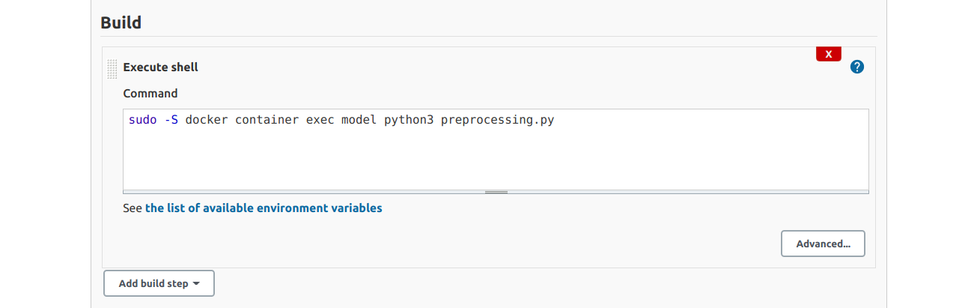Open help for Execute shell step

click(x=857, y=67)
